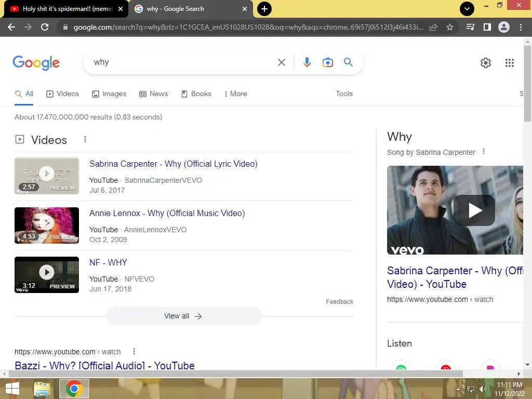Click the share page icon in address bar
The height and width of the screenshot is (399, 532).
coord(433,28)
